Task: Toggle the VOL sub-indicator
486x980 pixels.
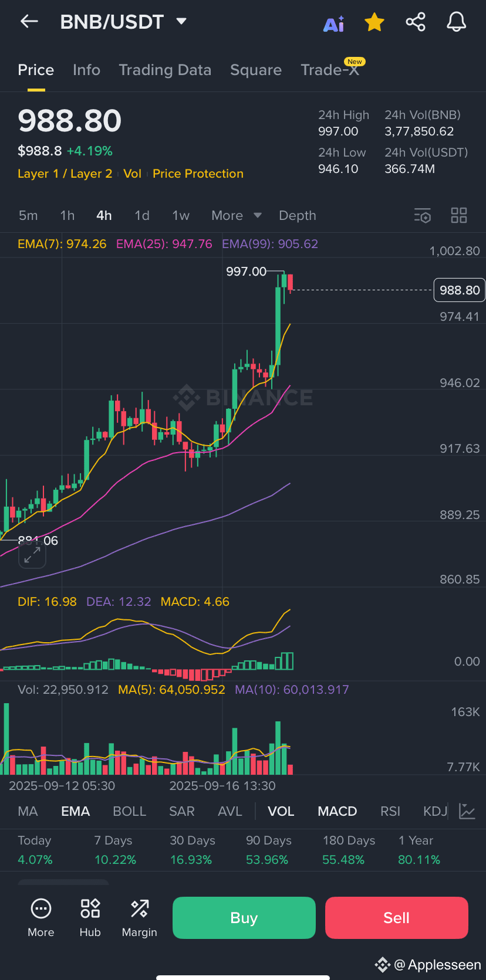Action: [281, 811]
